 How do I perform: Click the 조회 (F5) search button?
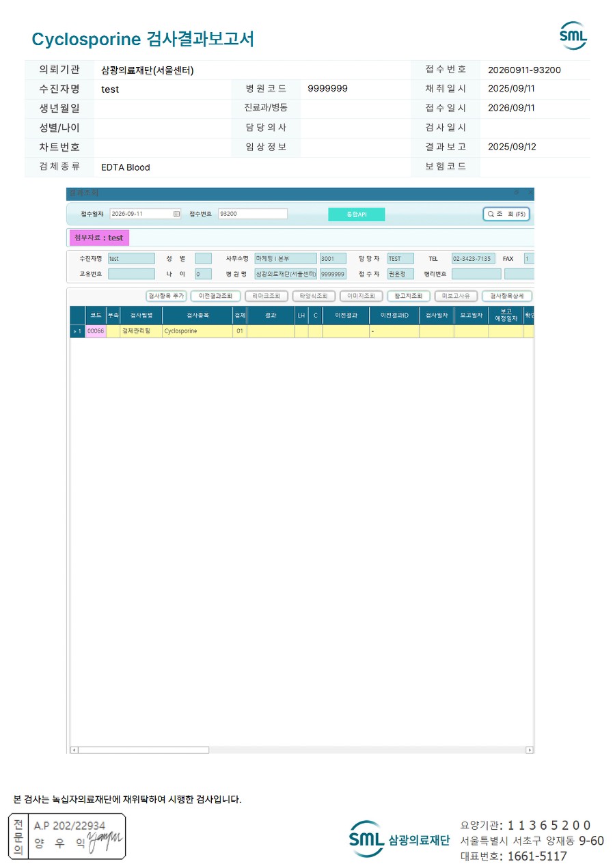[506, 214]
